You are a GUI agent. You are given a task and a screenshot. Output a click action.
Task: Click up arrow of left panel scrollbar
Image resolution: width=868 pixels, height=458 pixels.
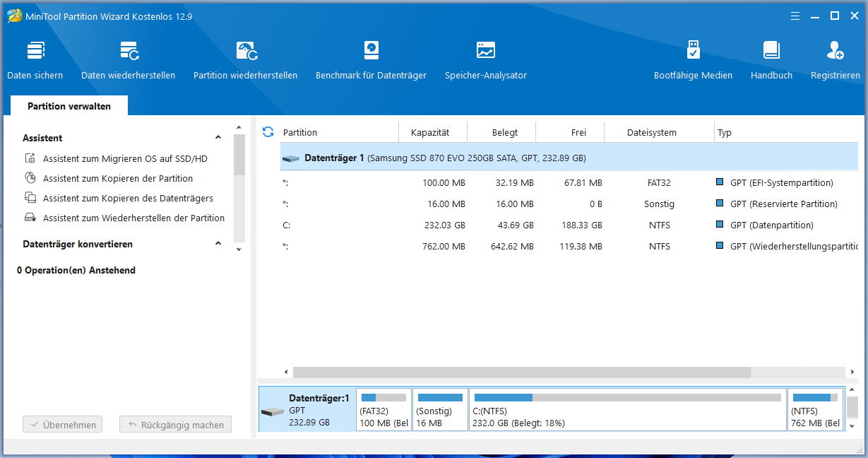click(239, 129)
